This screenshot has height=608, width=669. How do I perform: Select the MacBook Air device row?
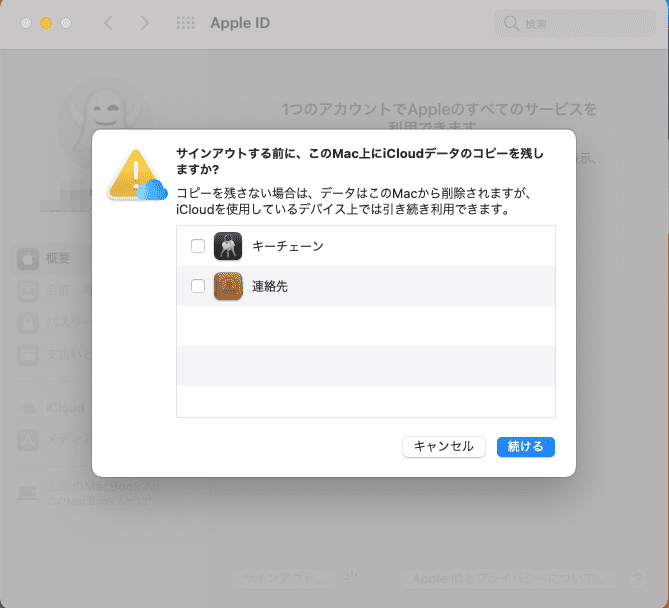click(x=90, y=493)
